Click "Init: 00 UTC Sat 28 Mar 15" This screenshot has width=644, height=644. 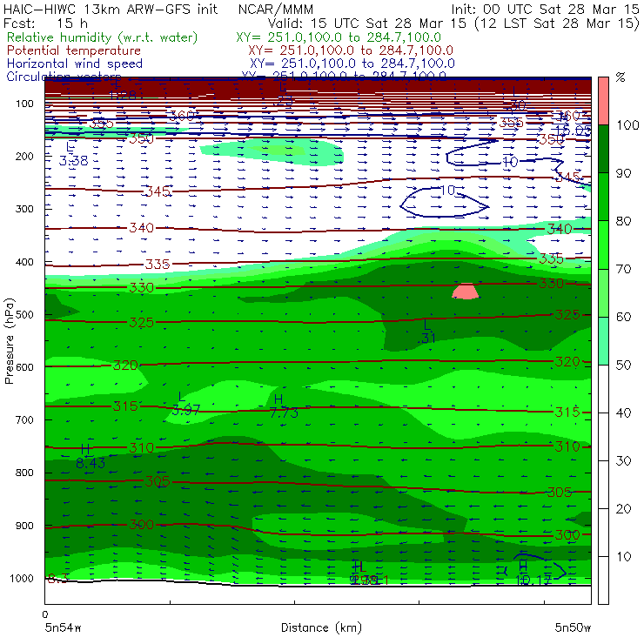pyautogui.click(x=545, y=9)
